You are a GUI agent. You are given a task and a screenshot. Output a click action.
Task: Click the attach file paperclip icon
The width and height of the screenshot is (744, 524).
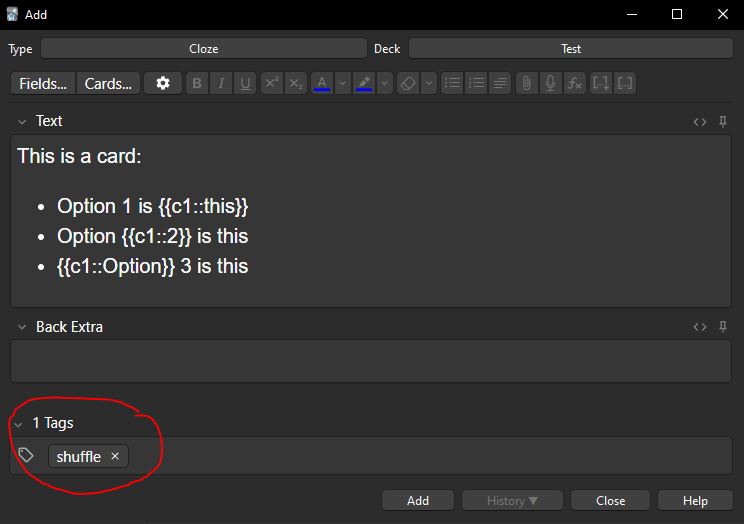tap(526, 84)
